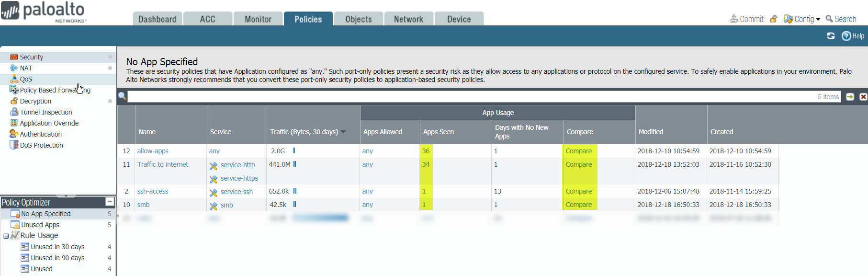Click the Modified column header
Screen dimensions: 868x276
(x=651, y=132)
